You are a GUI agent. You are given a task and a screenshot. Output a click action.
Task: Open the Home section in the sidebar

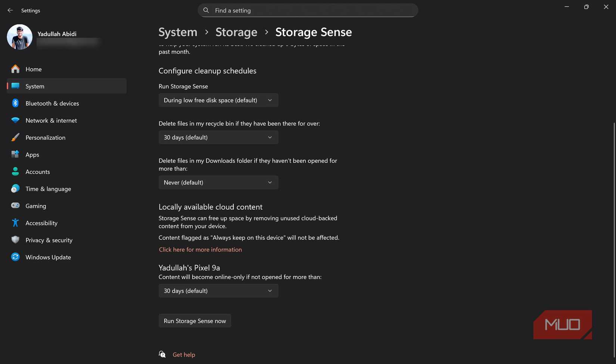point(33,69)
